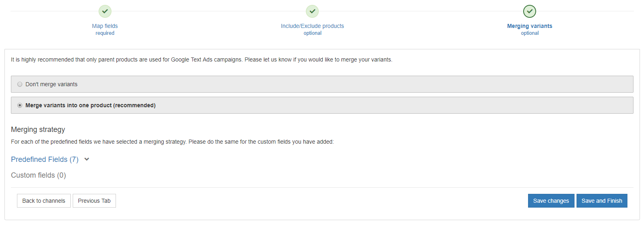Click the Back to channels button

coord(44,201)
